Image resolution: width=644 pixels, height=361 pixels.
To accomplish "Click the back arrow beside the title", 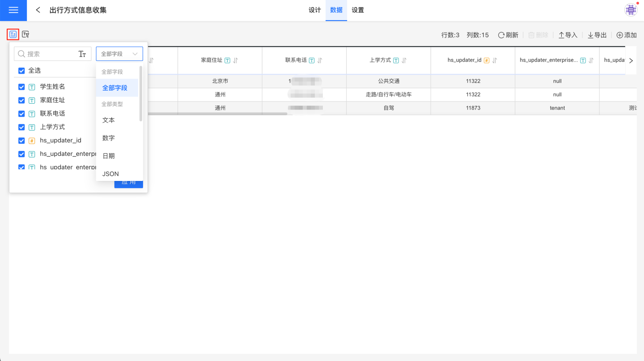I will tap(38, 10).
